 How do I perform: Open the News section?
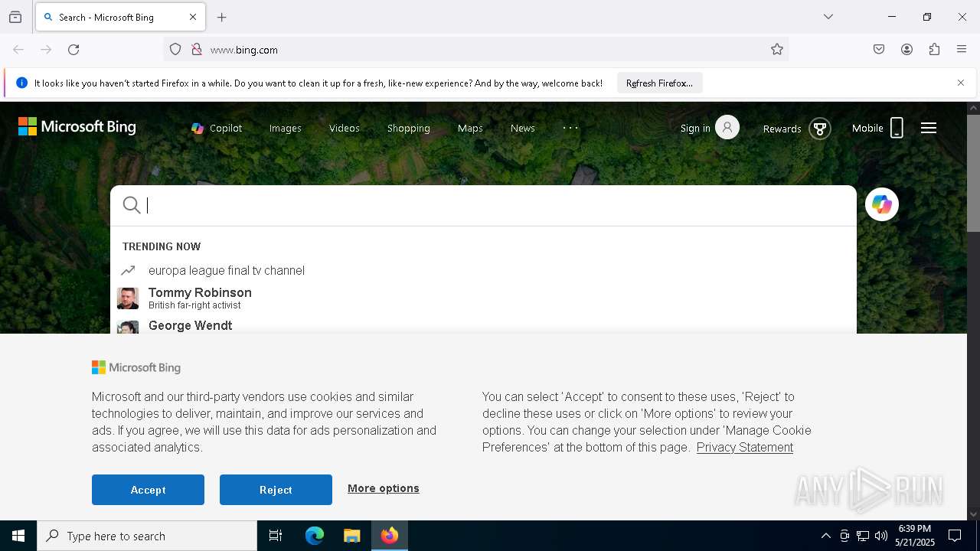click(x=522, y=129)
